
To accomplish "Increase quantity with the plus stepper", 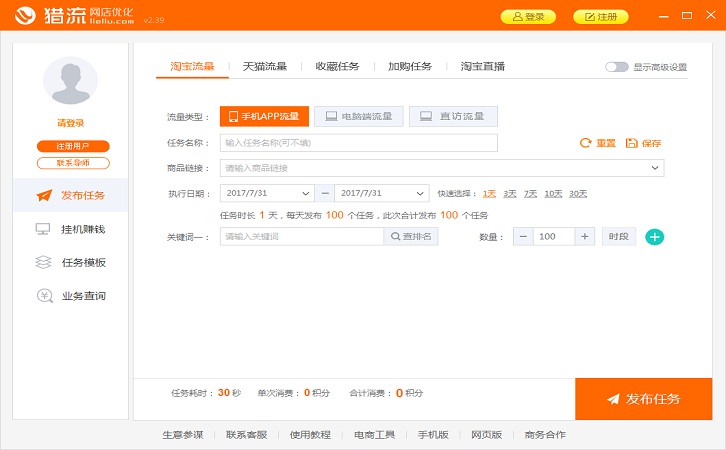I will click(x=584, y=237).
